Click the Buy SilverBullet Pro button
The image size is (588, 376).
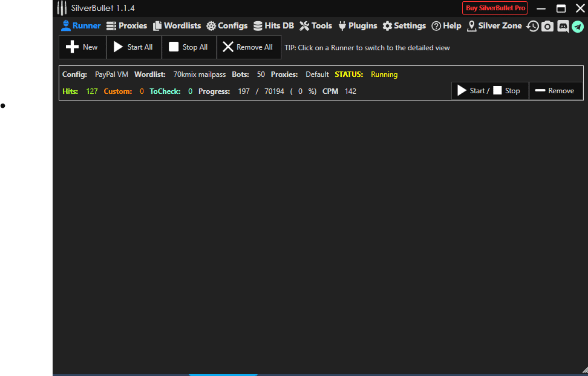[x=495, y=8]
